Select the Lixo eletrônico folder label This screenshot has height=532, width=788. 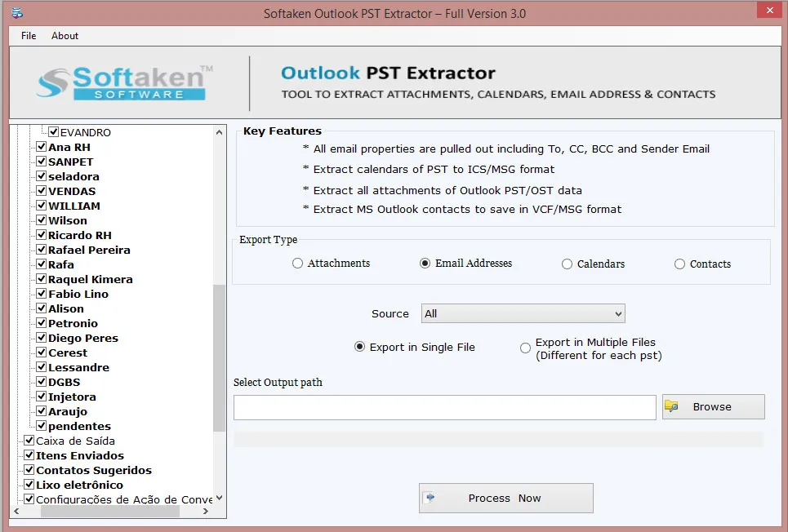pyautogui.click(x=79, y=485)
